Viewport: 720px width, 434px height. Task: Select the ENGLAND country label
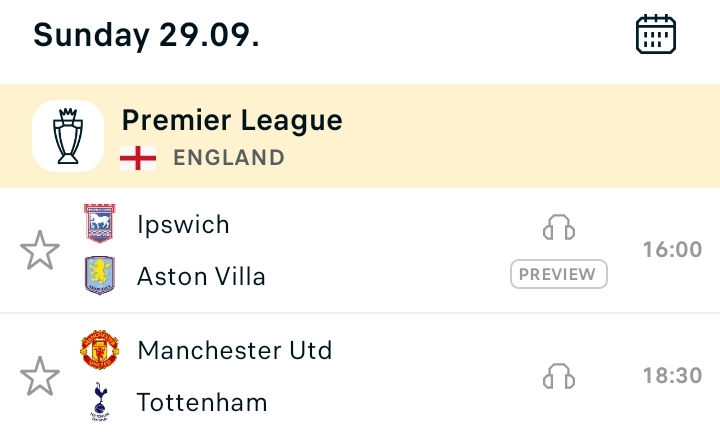click(x=229, y=158)
